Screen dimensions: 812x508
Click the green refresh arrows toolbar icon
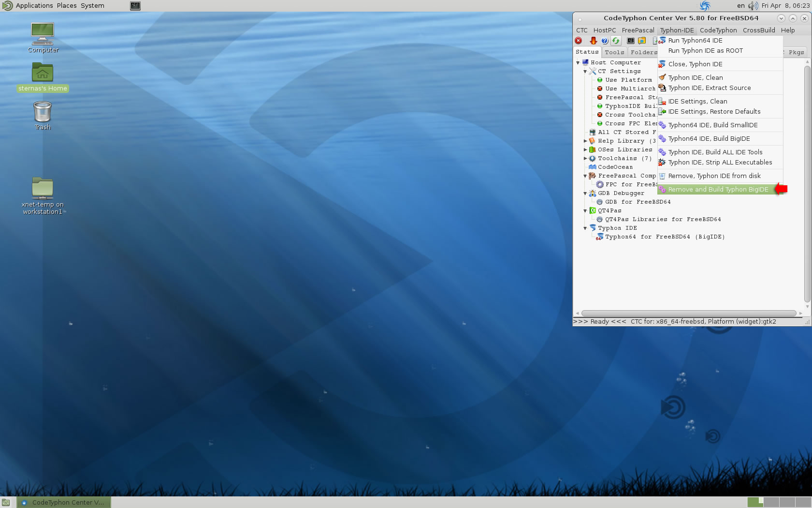pos(616,41)
